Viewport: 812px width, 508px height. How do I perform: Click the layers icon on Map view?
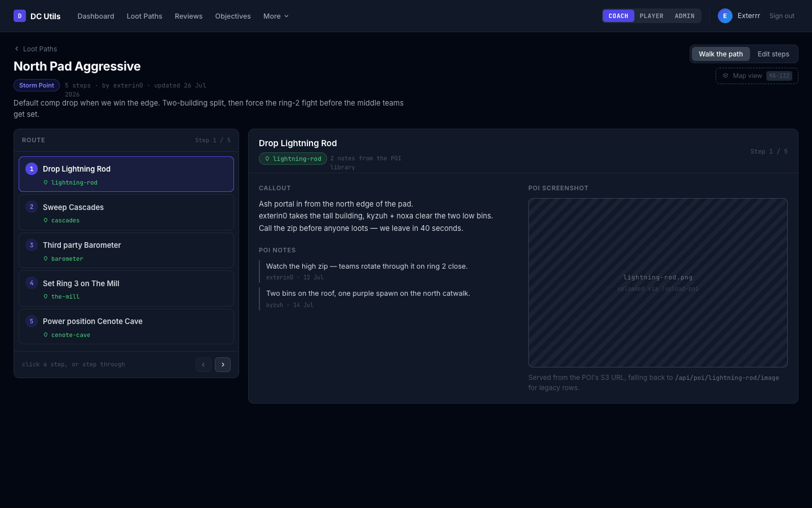725,76
